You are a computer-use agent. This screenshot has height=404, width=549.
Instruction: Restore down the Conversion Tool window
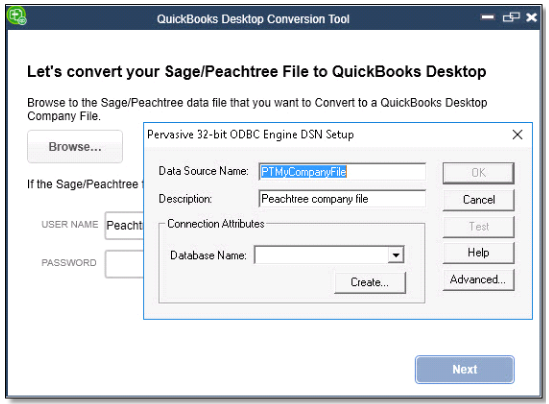point(511,17)
